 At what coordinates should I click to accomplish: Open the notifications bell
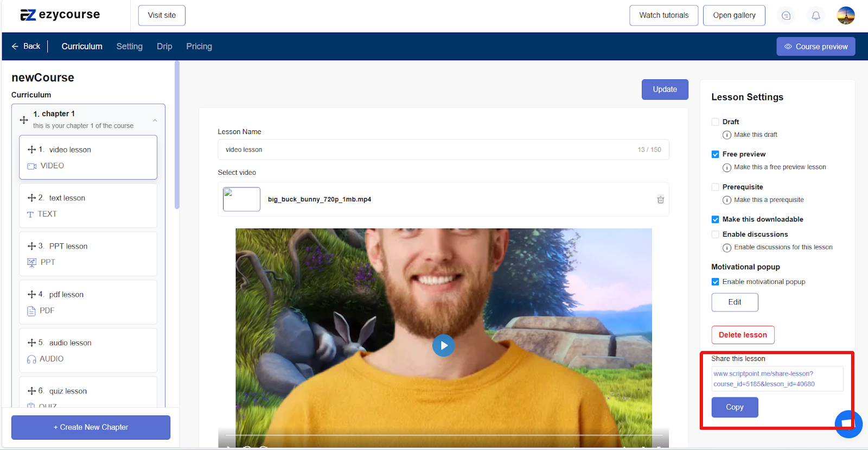click(815, 16)
